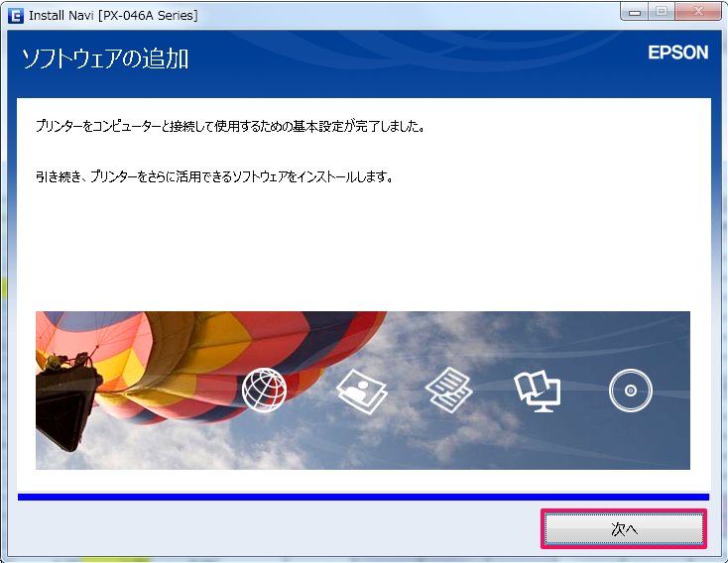Click the Install Navi [PX-046A Series] title text
The image size is (728, 563).
tap(113, 15)
